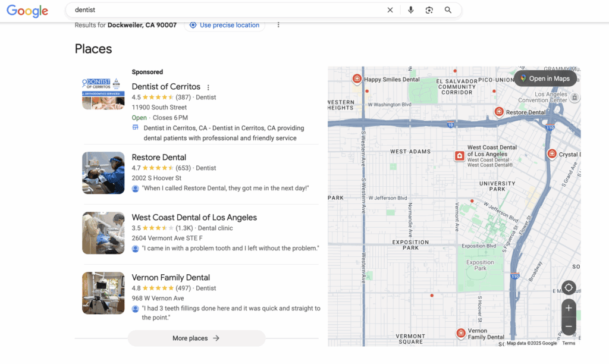Click Happy Smiles Dental map pin
Image resolution: width=609 pixels, height=364 pixels.
[357, 79]
